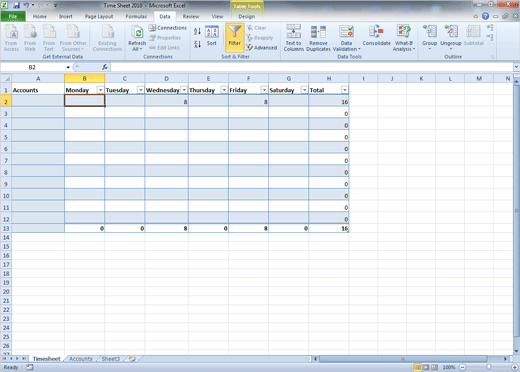This screenshot has width=520, height=372.
Task: Open Excel Help question mark
Action: pyautogui.click(x=486, y=16)
